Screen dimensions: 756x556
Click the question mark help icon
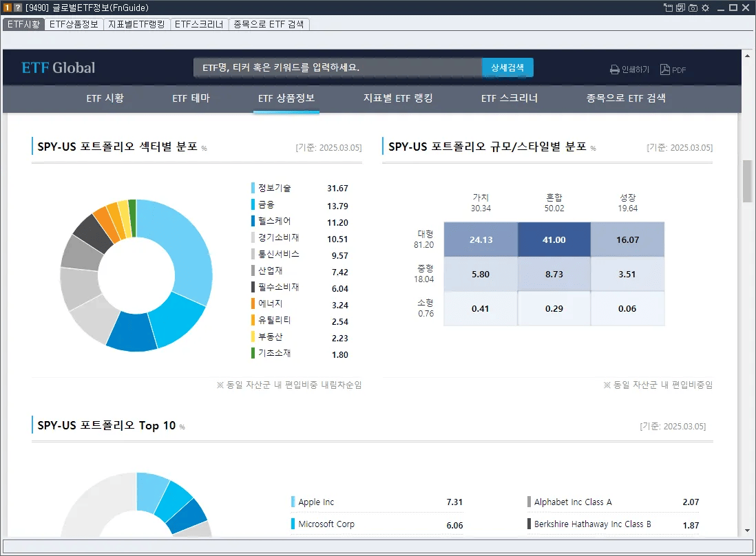coord(18,8)
